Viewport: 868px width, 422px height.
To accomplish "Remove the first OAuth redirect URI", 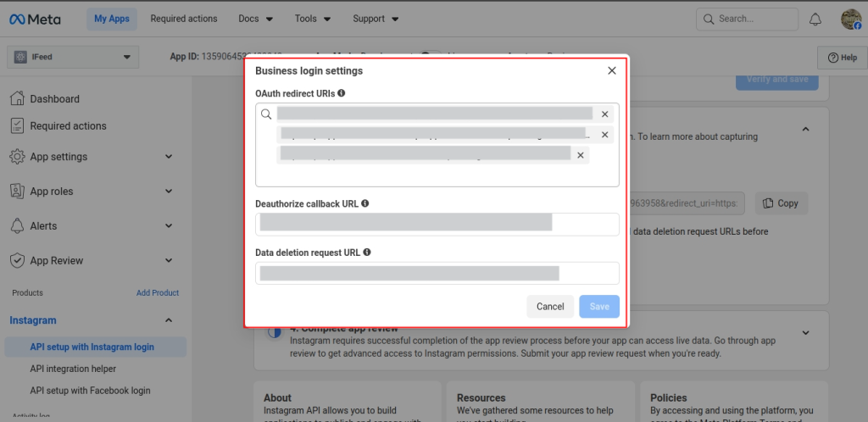I will 604,114.
